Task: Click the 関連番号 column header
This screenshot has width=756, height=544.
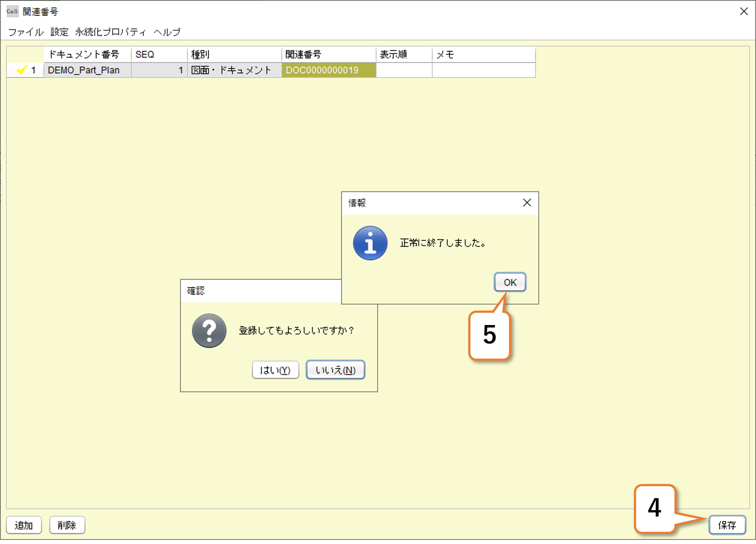Action: click(329, 54)
